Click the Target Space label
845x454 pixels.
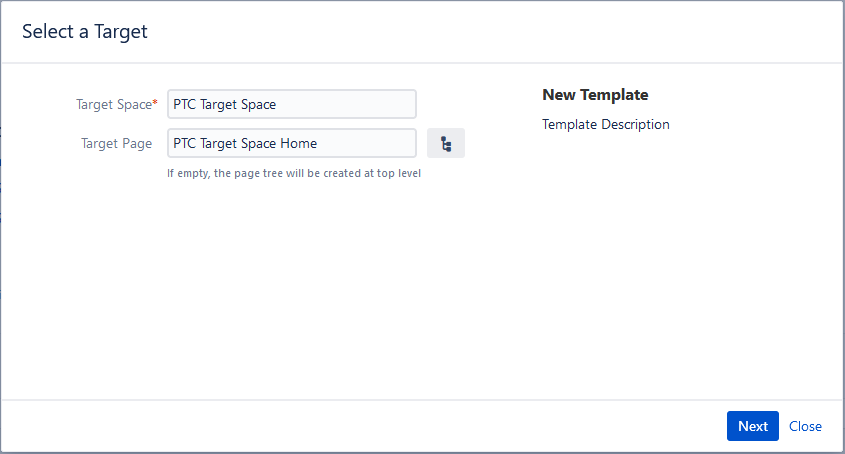pos(113,104)
